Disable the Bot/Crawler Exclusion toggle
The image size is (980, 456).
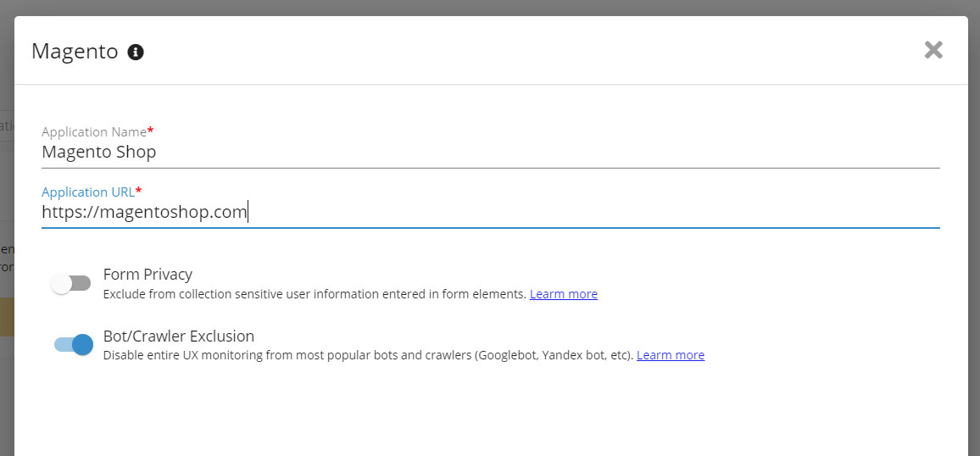pyautogui.click(x=73, y=344)
